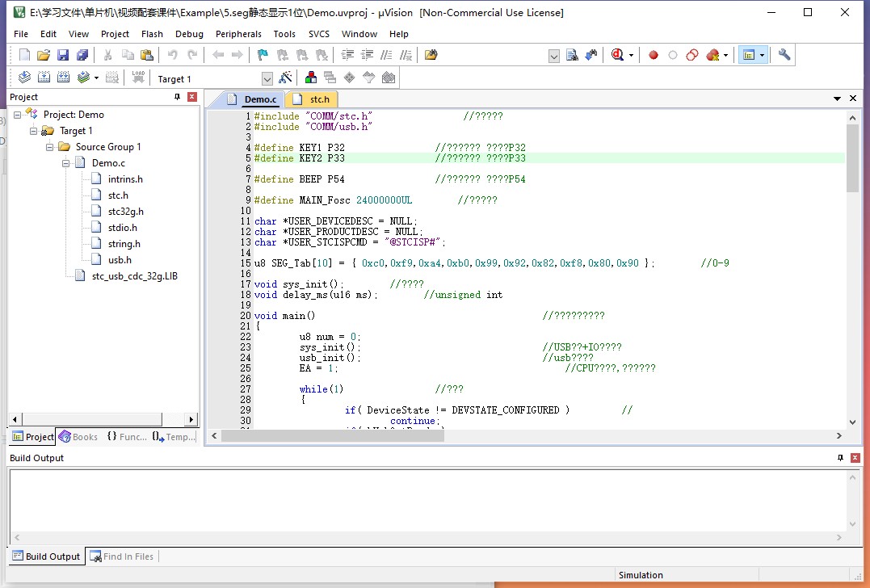Screen dimensions: 870x588
Task: Pin the Project panel with the pushpin
Action: (x=178, y=97)
